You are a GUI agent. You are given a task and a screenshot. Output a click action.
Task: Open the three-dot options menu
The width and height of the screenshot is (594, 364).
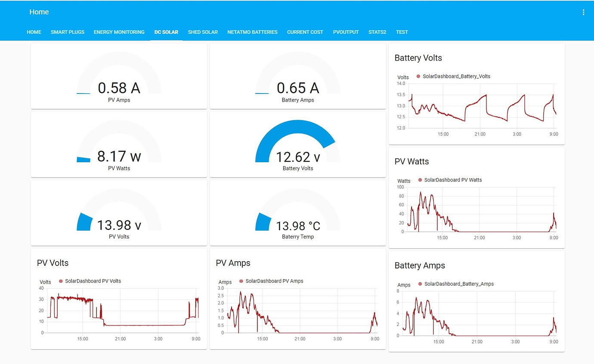coord(584,12)
